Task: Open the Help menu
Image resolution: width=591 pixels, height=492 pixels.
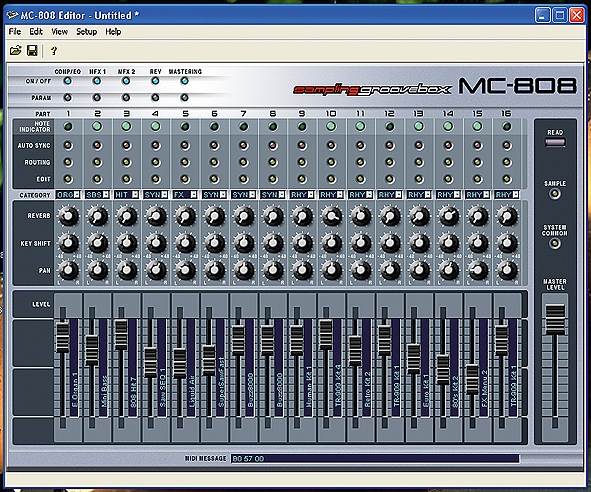Action: pyautogui.click(x=113, y=32)
